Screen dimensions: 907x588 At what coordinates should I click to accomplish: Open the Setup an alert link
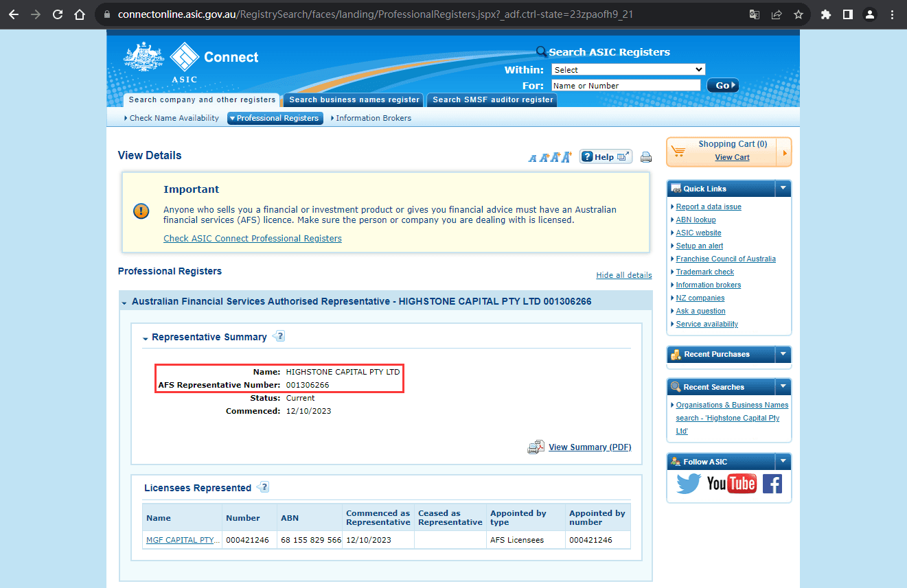(x=700, y=246)
